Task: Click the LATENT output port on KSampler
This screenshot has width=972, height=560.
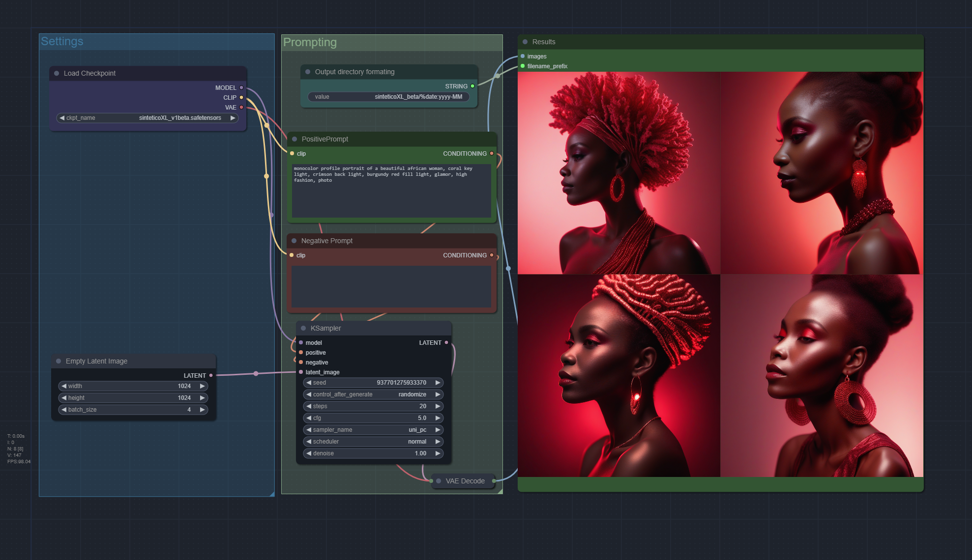Action: [446, 342]
